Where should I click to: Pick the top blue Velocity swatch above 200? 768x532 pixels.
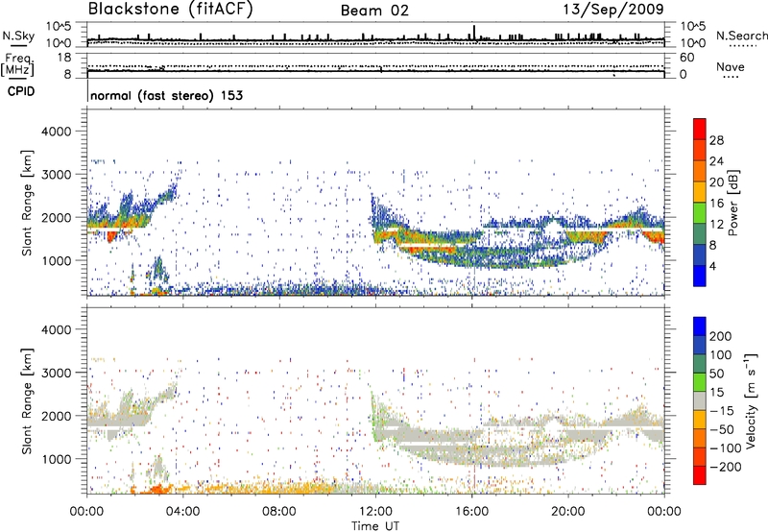click(700, 326)
